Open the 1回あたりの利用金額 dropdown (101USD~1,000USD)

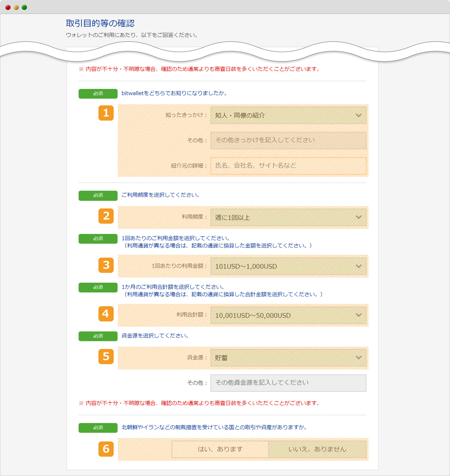tap(288, 266)
